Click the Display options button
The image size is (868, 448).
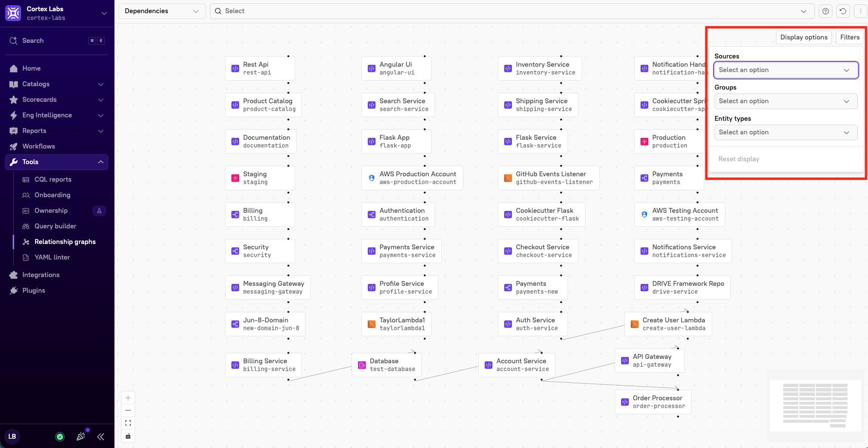[x=804, y=37]
